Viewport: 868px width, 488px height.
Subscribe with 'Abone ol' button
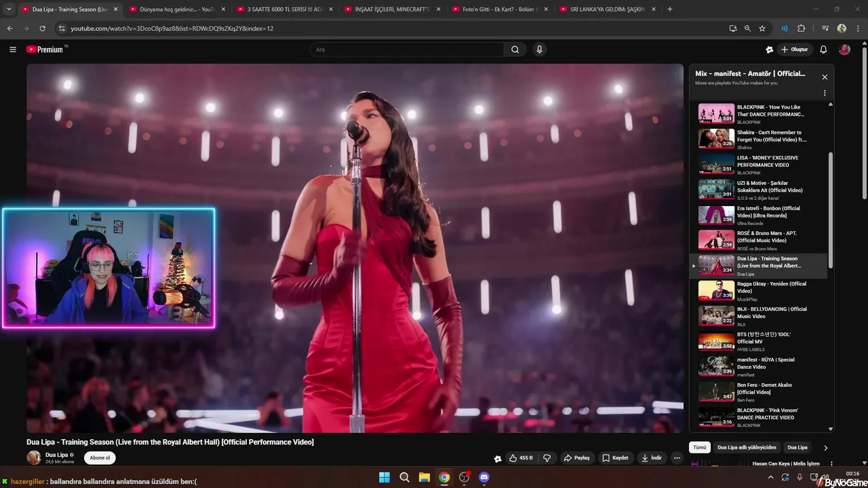[100, 458]
